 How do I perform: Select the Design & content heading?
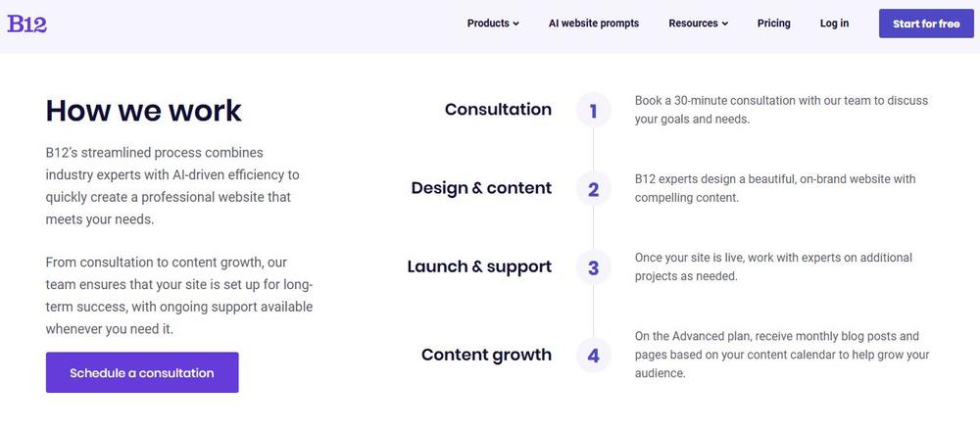(x=481, y=188)
